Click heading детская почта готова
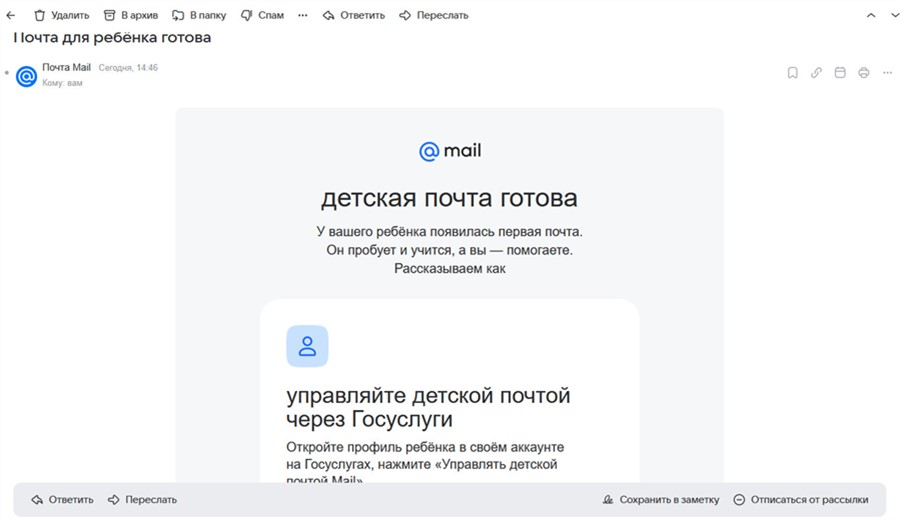Viewport: 900px width, 520px height. 449,198
